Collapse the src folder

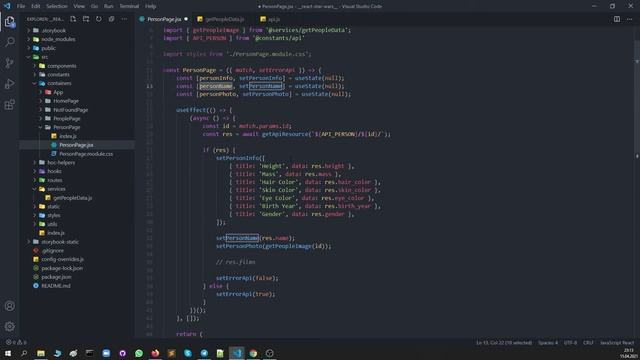point(44,57)
